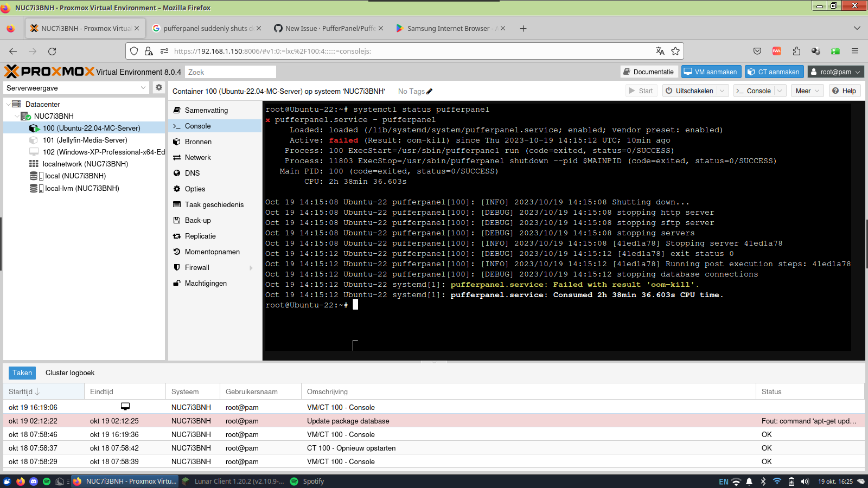Click the CT aanmaken button
This screenshot has width=868, height=488.
(774, 71)
